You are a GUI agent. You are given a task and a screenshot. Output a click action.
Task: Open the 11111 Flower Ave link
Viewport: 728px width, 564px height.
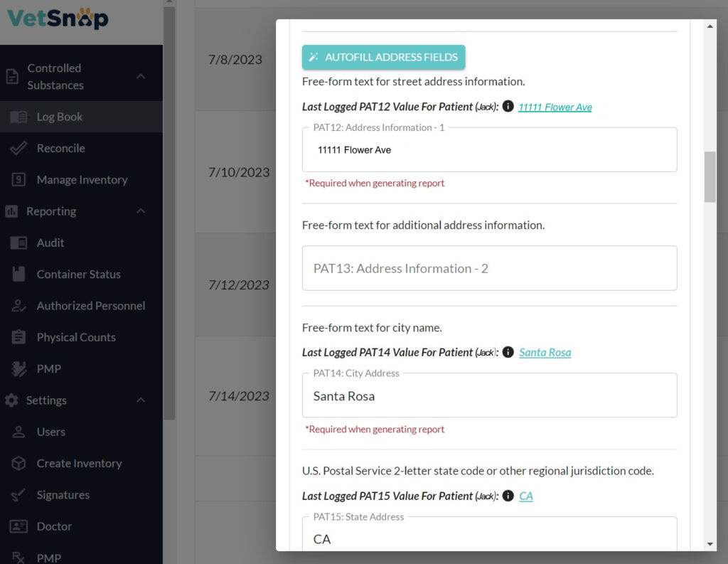pyautogui.click(x=555, y=107)
